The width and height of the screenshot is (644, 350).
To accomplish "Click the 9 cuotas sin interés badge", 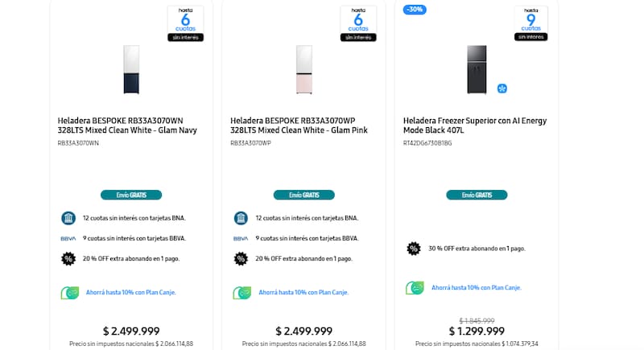I will 530,23.
